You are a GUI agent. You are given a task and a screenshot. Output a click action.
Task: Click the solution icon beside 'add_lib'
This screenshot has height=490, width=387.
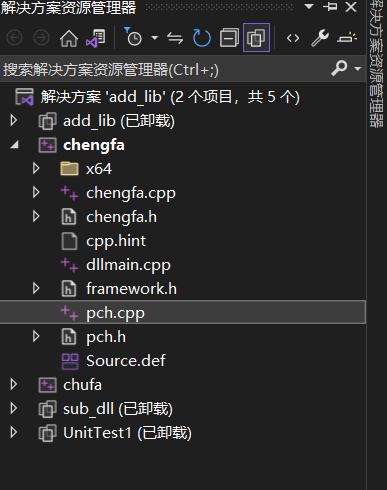[24, 97]
